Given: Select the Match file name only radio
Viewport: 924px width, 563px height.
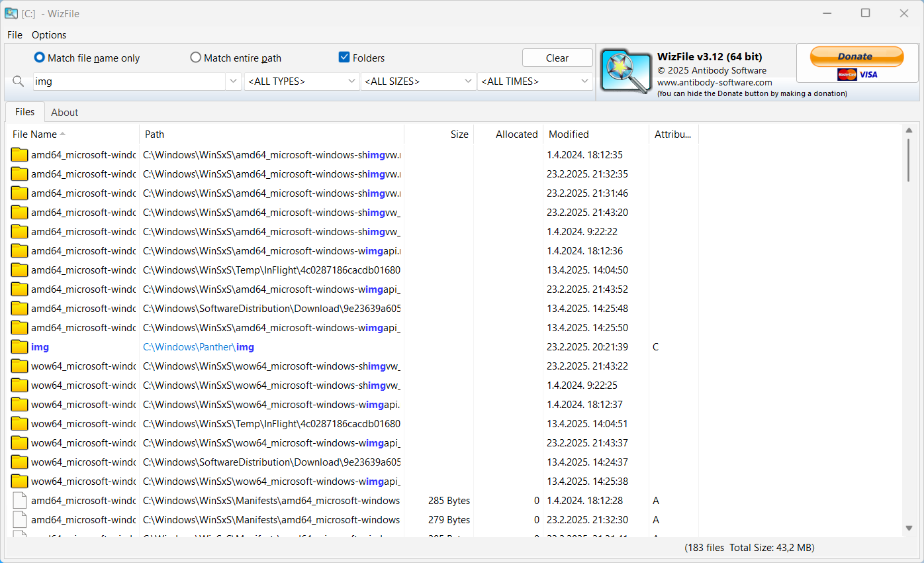Looking at the screenshot, I should (40, 58).
